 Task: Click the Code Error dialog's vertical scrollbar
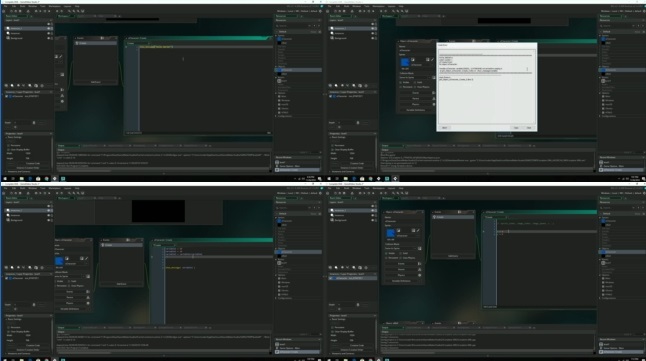[527, 69]
